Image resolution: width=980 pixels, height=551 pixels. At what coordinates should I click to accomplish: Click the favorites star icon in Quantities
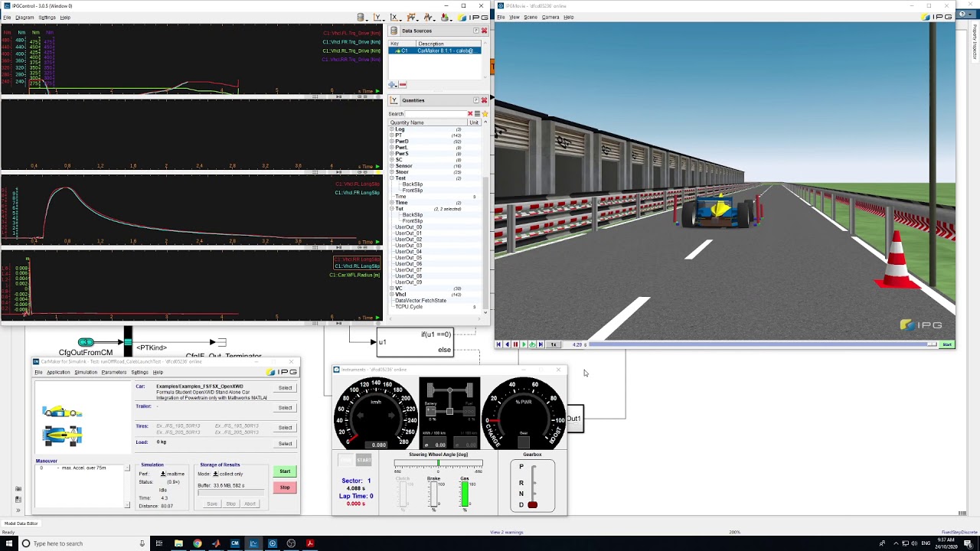(485, 114)
